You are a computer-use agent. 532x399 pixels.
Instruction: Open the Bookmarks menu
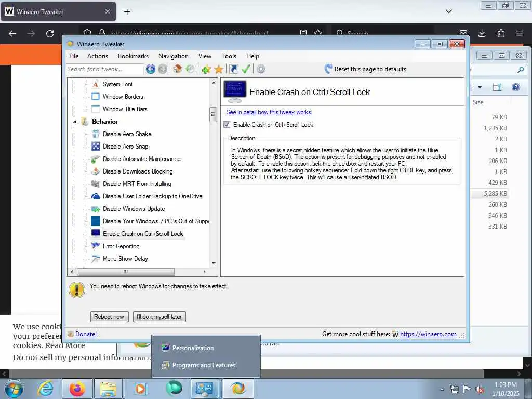pos(133,56)
